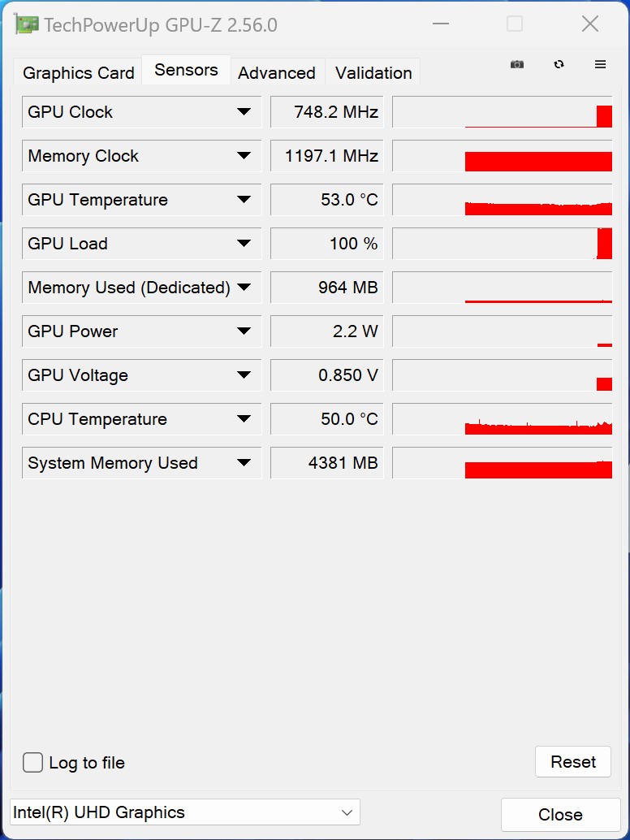Click the GPU Load history graph
This screenshot has height=840, width=630.
coord(502,244)
